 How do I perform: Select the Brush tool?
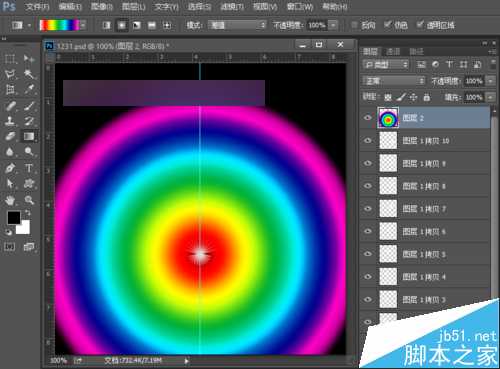coord(29,106)
